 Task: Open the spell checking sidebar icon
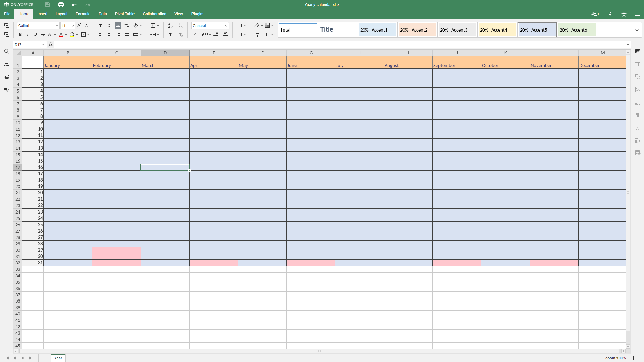(7, 89)
